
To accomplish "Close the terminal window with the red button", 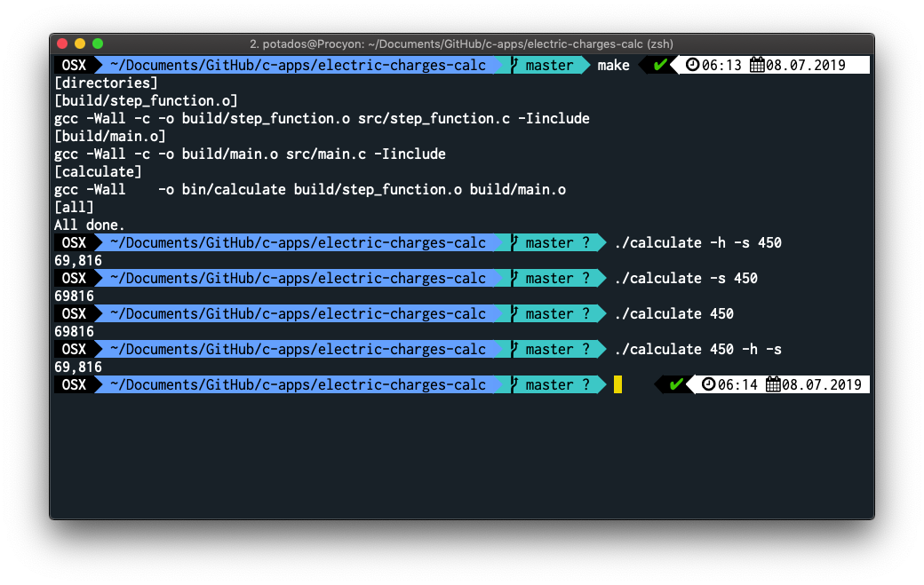I will pyautogui.click(x=62, y=43).
